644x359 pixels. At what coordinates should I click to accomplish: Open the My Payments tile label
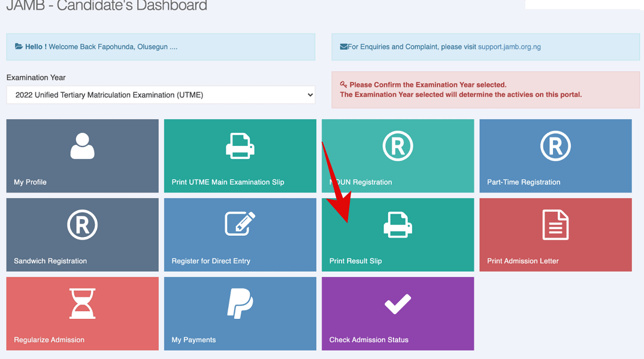point(193,340)
